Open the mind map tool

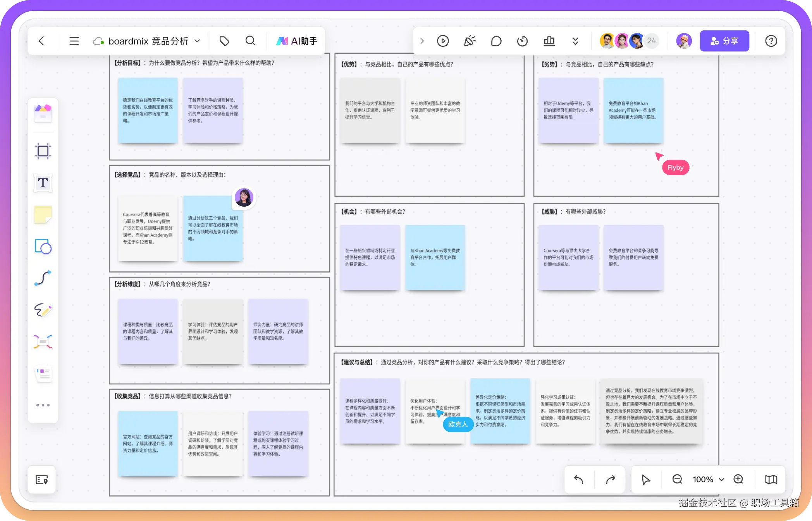(x=43, y=342)
